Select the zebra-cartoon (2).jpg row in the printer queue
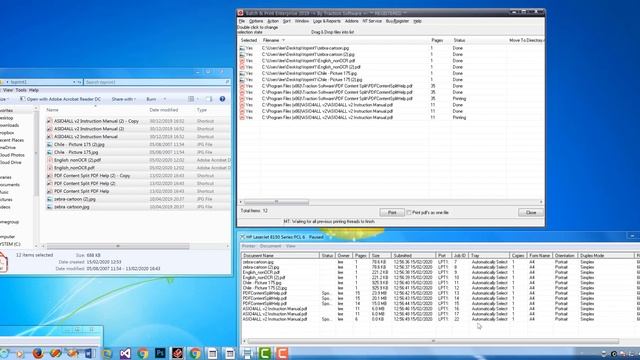 [439, 267]
